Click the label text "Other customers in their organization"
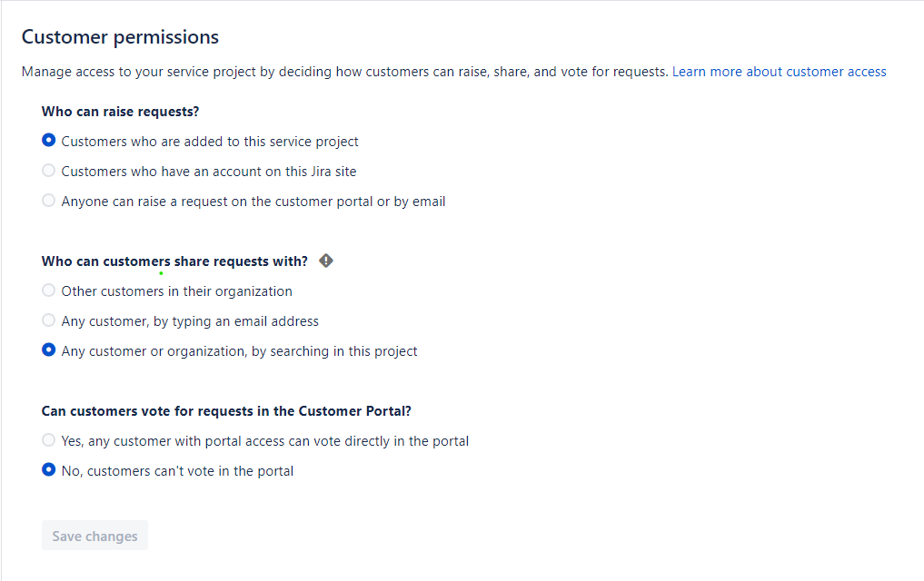The image size is (924, 581). click(x=176, y=290)
